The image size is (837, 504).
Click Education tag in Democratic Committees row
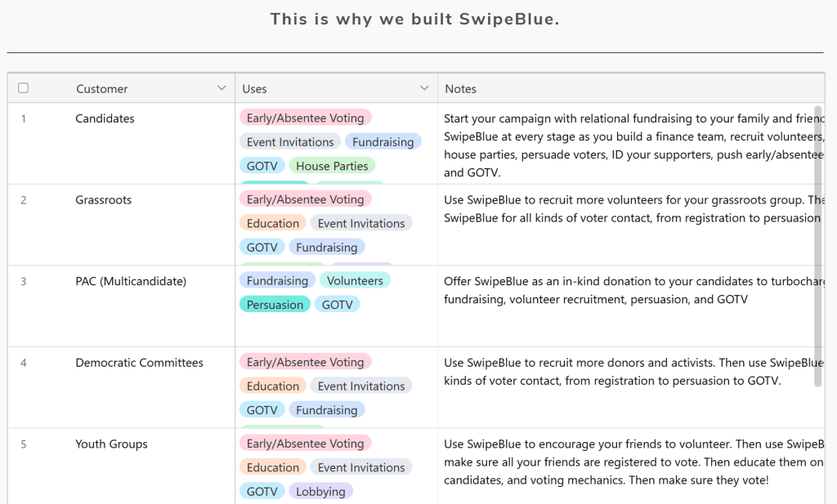(273, 386)
